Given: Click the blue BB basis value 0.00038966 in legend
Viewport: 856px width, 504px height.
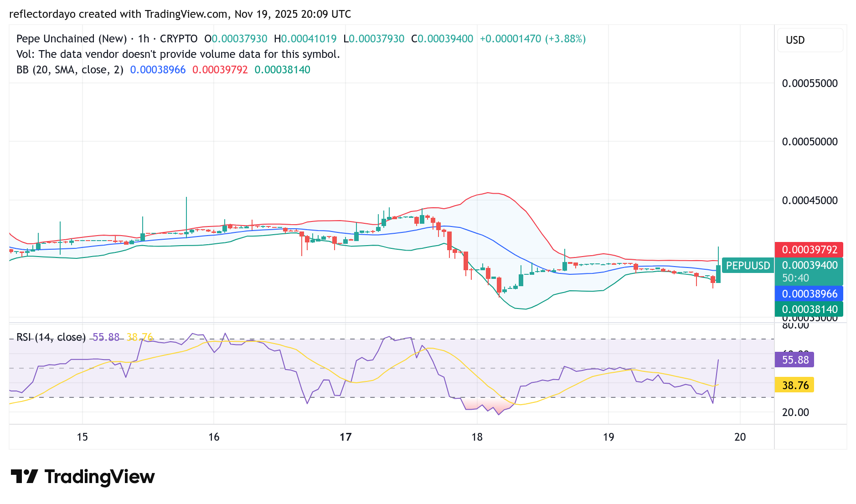Looking at the screenshot, I should pos(158,70).
